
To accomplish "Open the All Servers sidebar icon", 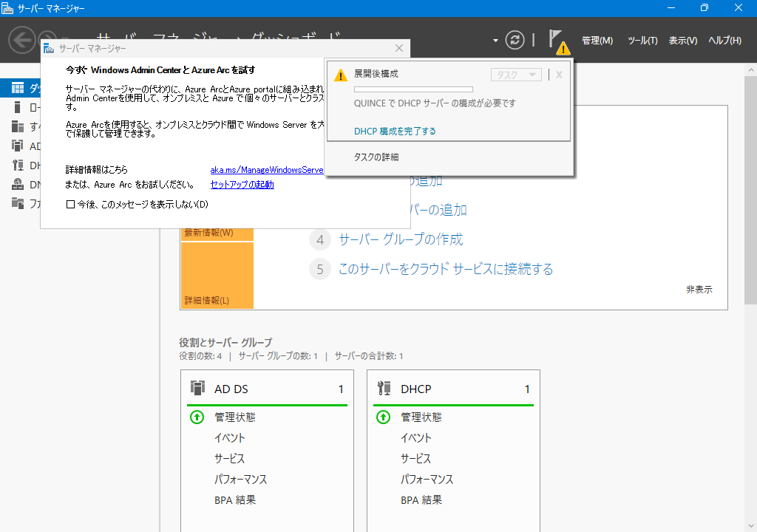I will pos(18,126).
